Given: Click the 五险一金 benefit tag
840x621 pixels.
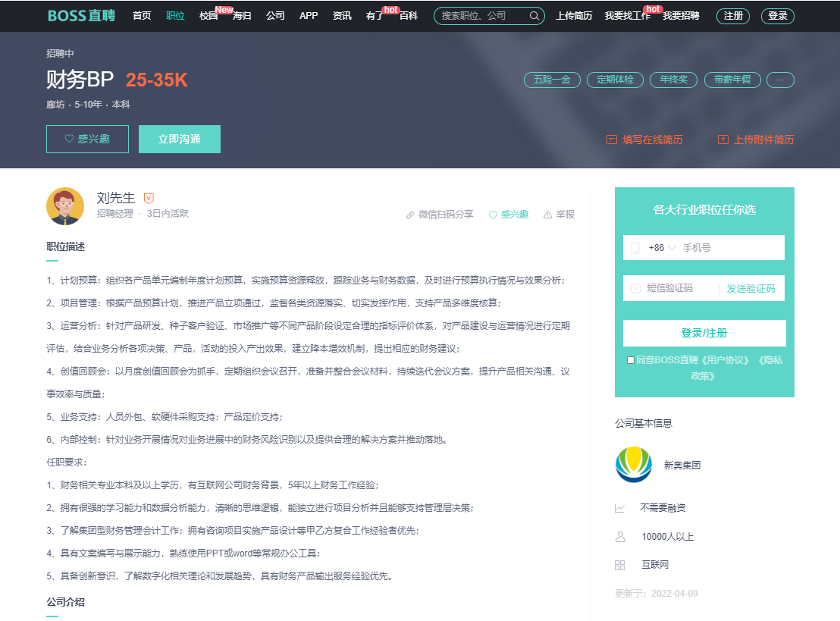Looking at the screenshot, I should pos(552,80).
